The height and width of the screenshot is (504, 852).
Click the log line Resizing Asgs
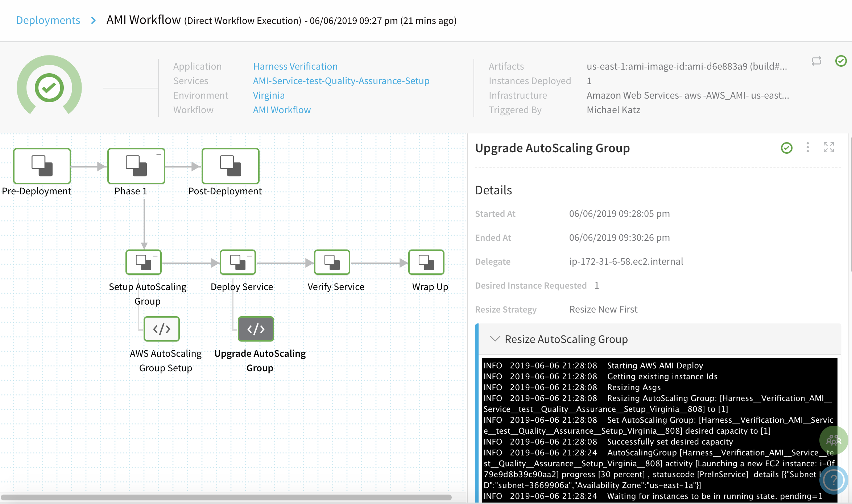(572, 387)
